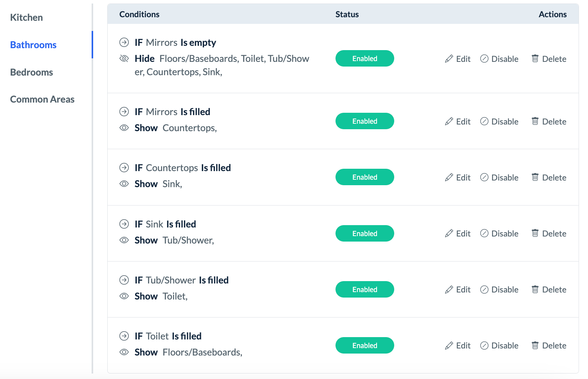Toggle Enabled status of Mirrors Is empty rule
The image size is (588, 379).
click(x=364, y=58)
